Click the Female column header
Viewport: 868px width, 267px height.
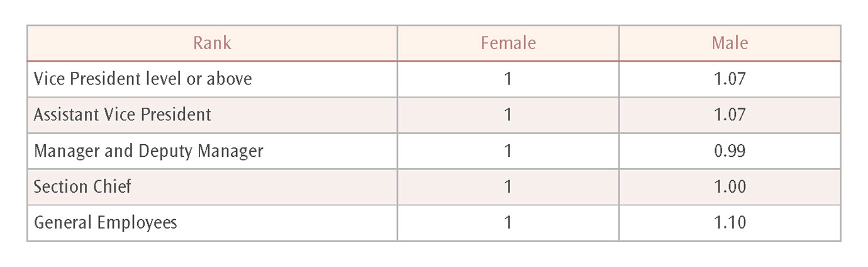pyautogui.click(x=508, y=43)
